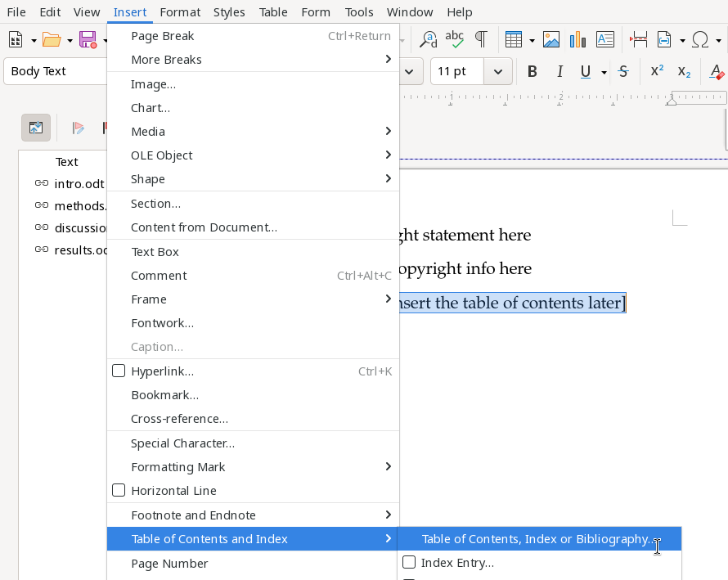
Task: Click the Save document icon
Action: [x=88, y=40]
